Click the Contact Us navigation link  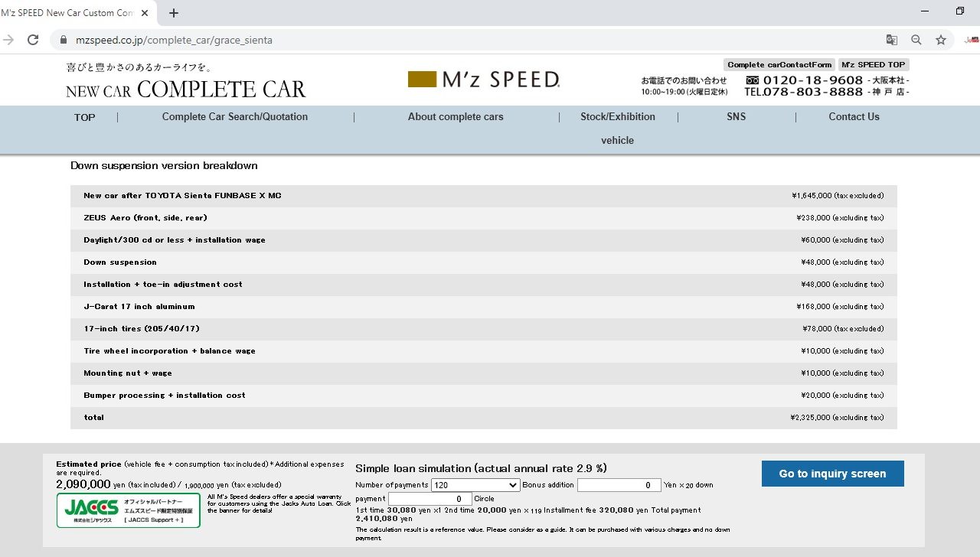(x=854, y=117)
